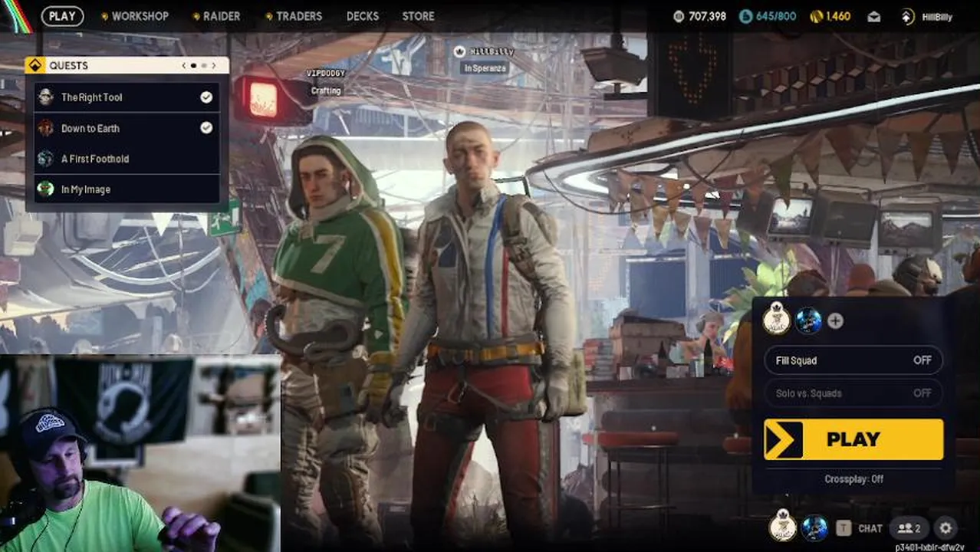This screenshot has width=980, height=552.
Task: Add a squad member with plus icon
Action: click(836, 321)
